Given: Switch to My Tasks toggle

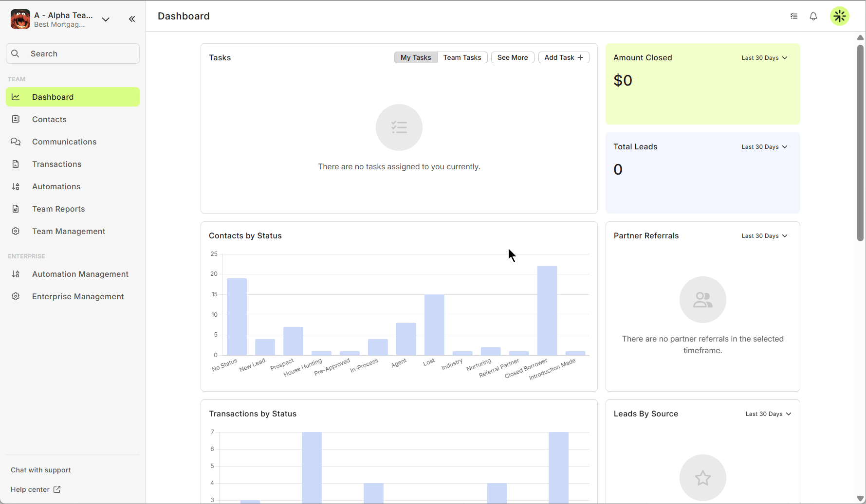Looking at the screenshot, I should tap(416, 57).
